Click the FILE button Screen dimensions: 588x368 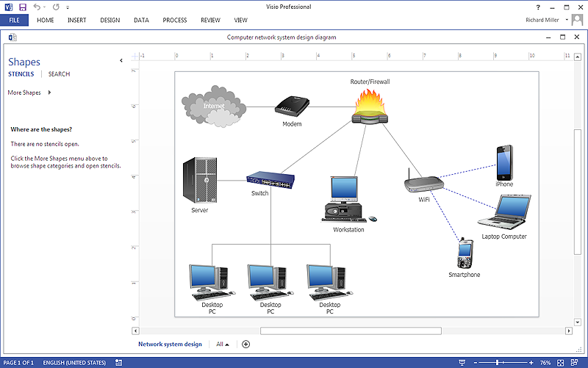coord(14,20)
